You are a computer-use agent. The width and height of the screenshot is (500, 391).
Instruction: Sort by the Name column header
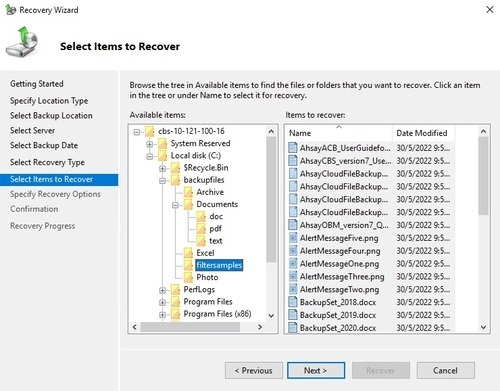click(339, 133)
